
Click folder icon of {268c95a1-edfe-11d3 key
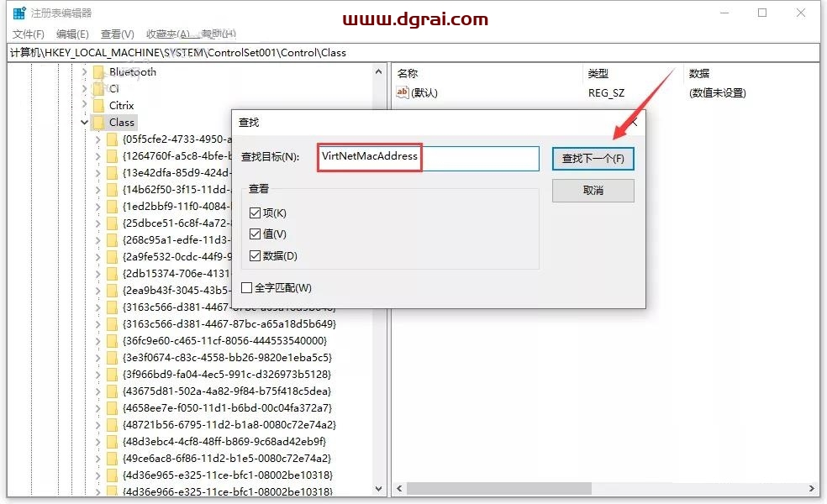(x=113, y=240)
